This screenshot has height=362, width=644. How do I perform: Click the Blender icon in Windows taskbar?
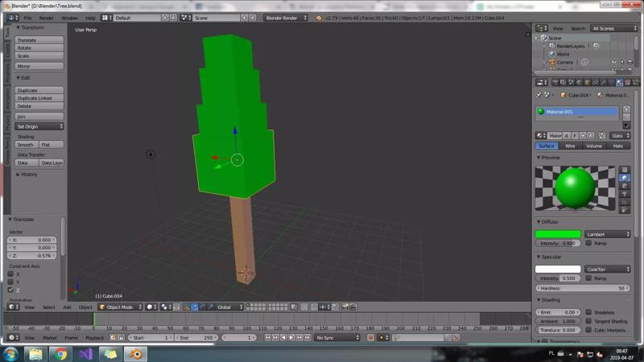(x=135, y=354)
